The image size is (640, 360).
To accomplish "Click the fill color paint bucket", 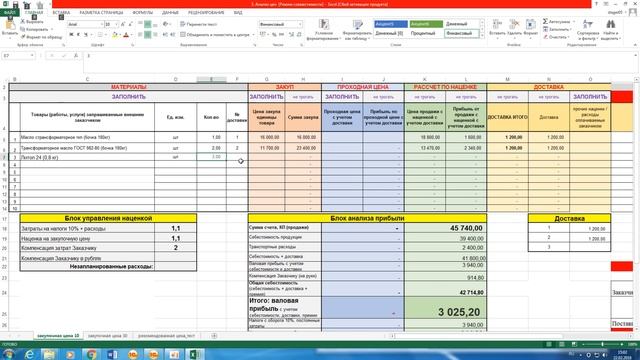I will 115,35.
